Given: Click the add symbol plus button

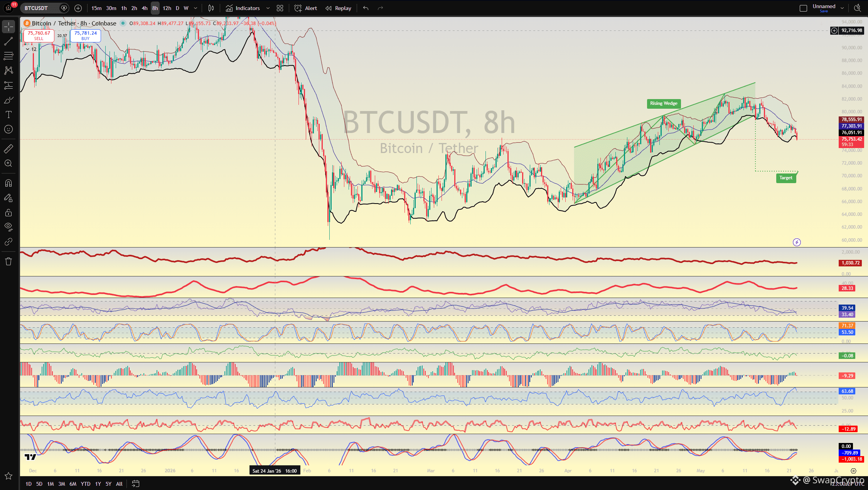Looking at the screenshot, I should pyautogui.click(x=78, y=8).
